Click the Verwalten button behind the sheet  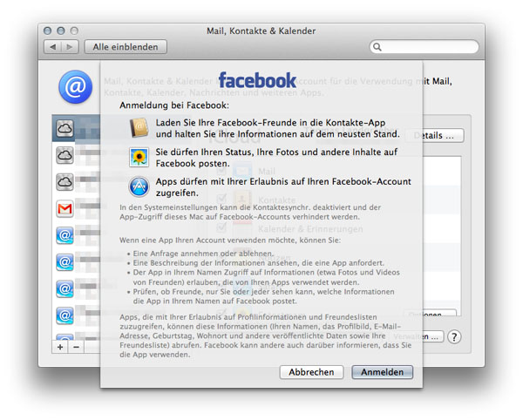coord(418,336)
